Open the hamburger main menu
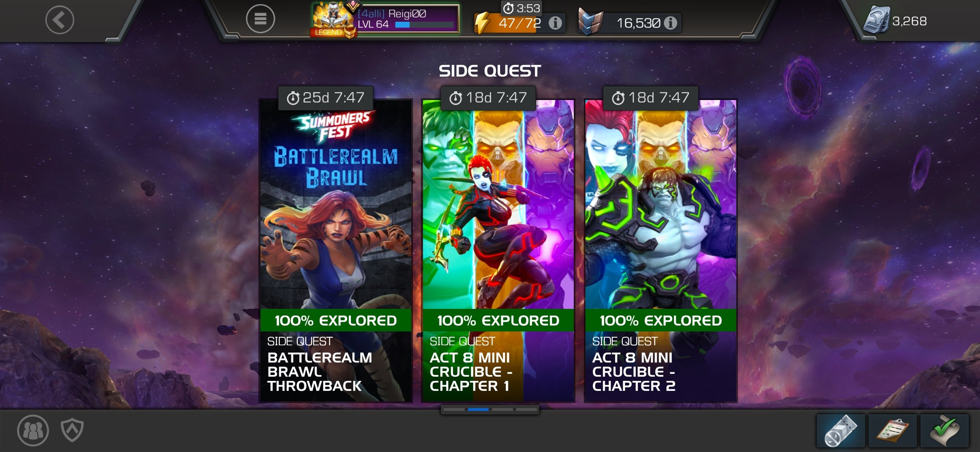 click(x=260, y=19)
